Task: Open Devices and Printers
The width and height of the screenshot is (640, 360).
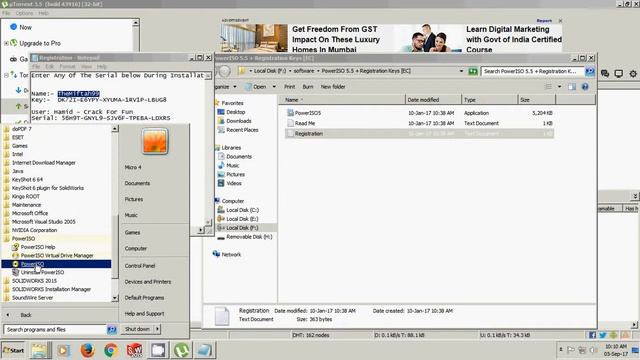Action: (148, 282)
